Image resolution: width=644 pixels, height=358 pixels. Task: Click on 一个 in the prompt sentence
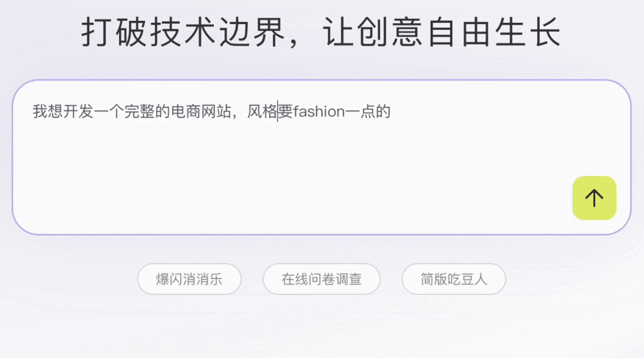click(x=109, y=111)
